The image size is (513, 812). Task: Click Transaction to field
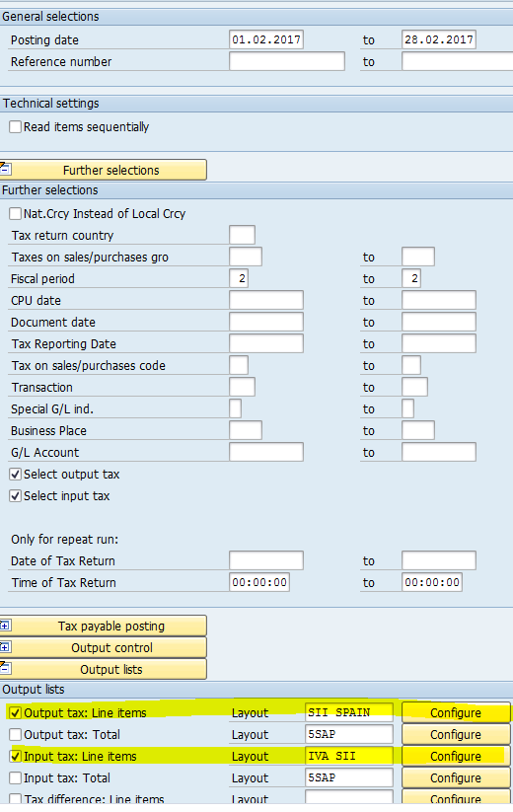coord(414,388)
